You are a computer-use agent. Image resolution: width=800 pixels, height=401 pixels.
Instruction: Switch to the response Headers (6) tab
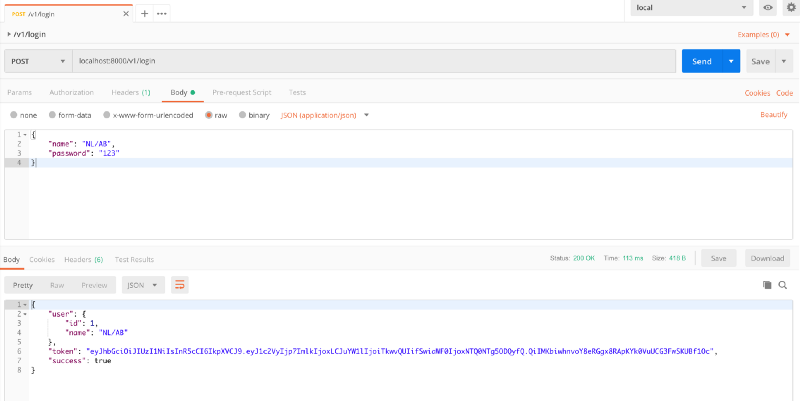tap(84, 259)
